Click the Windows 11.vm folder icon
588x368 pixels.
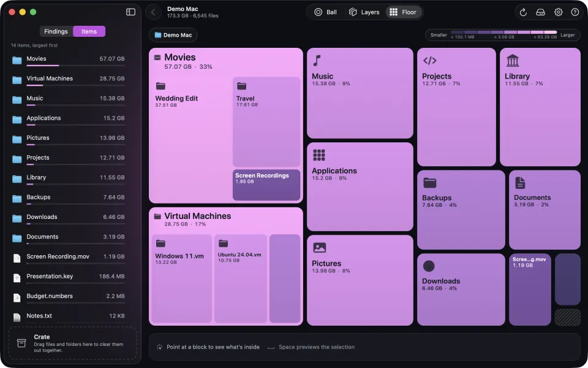coord(160,243)
